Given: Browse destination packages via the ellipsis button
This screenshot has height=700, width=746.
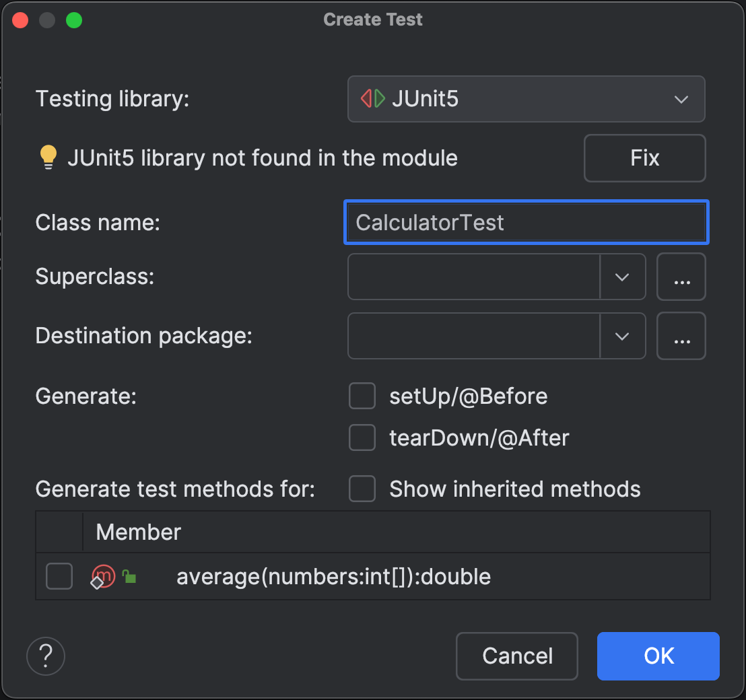Looking at the screenshot, I should [x=681, y=336].
